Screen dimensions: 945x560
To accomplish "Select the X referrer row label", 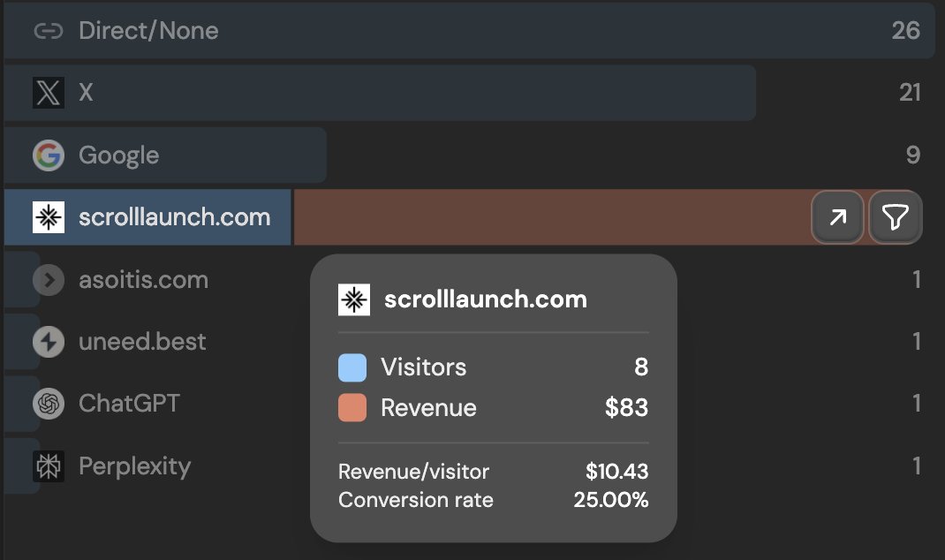I will tap(86, 93).
